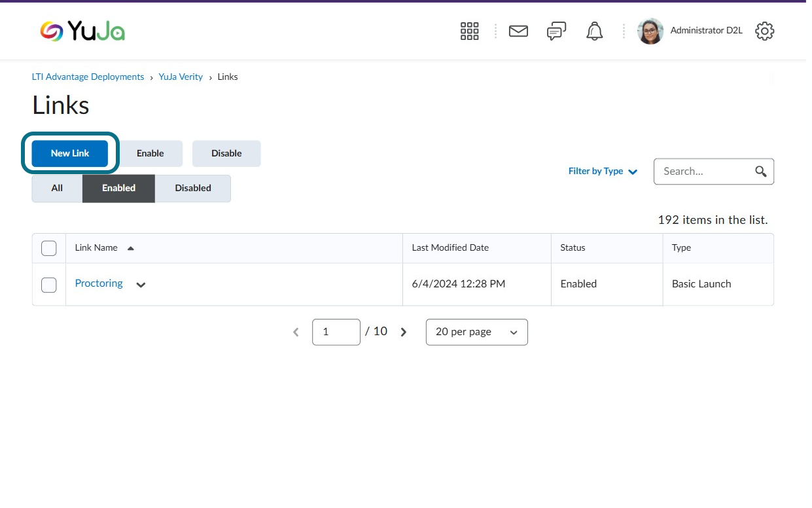Open the YuJa logo home link

tap(82, 31)
